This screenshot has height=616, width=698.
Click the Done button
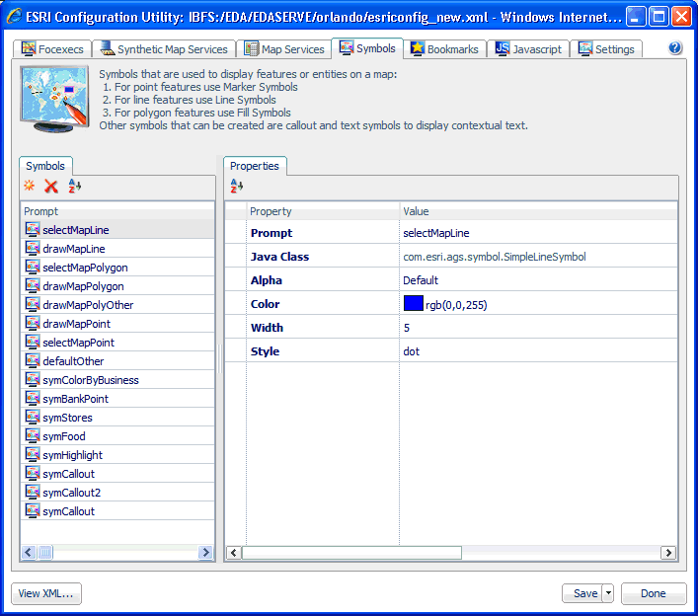pos(654,593)
